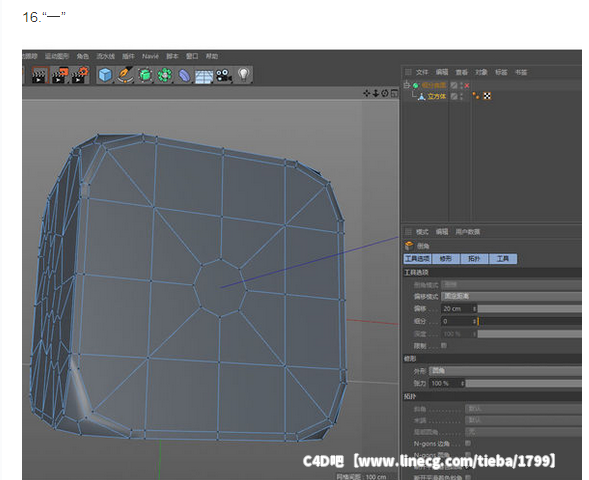The height and width of the screenshot is (480, 589).
Task: Click the subdivision object's layer square icon
Action: coord(454,85)
